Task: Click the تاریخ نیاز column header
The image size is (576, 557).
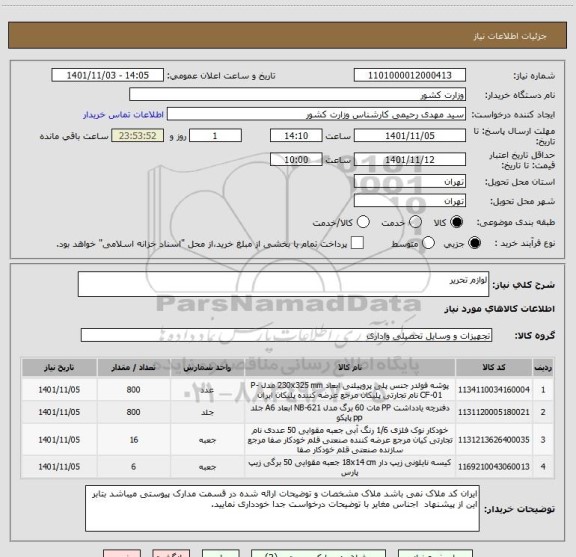Action: click(x=59, y=367)
